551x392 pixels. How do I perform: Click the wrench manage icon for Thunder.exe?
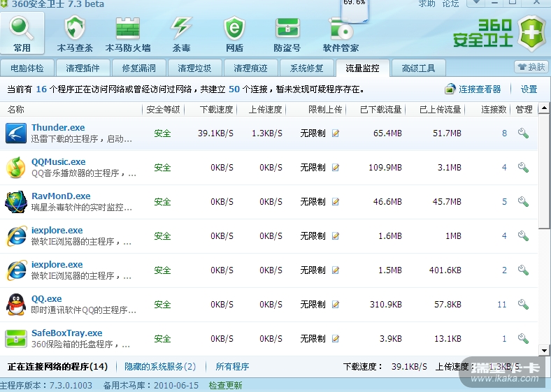tap(523, 133)
